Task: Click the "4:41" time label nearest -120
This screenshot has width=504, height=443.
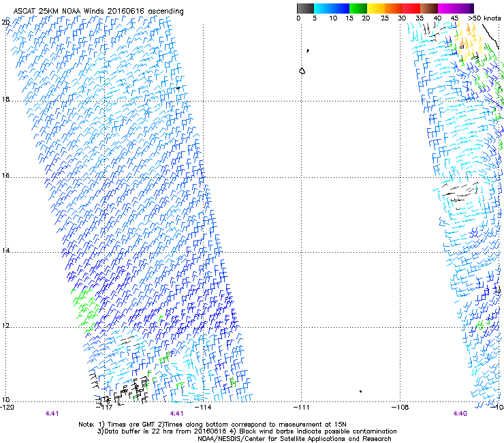Action: pyautogui.click(x=52, y=414)
